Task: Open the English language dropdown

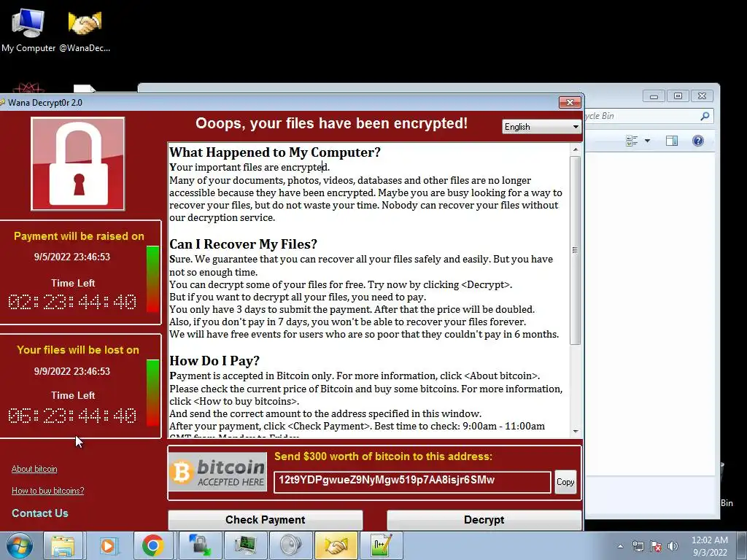Action: (542, 127)
